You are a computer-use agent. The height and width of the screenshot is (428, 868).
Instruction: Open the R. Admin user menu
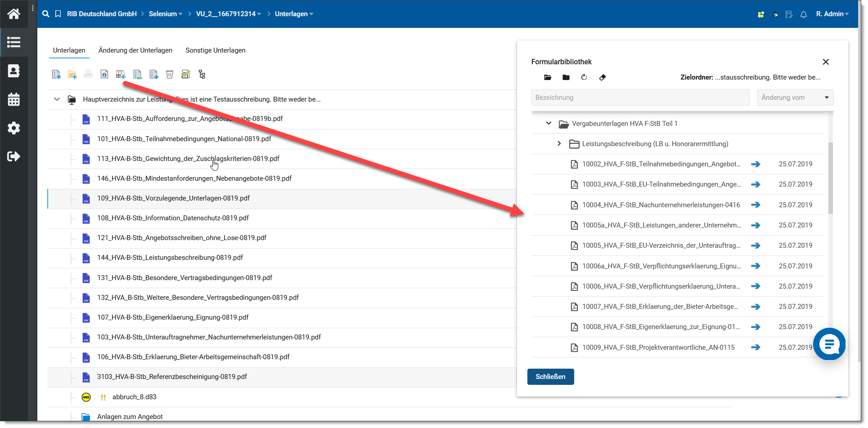(x=832, y=14)
